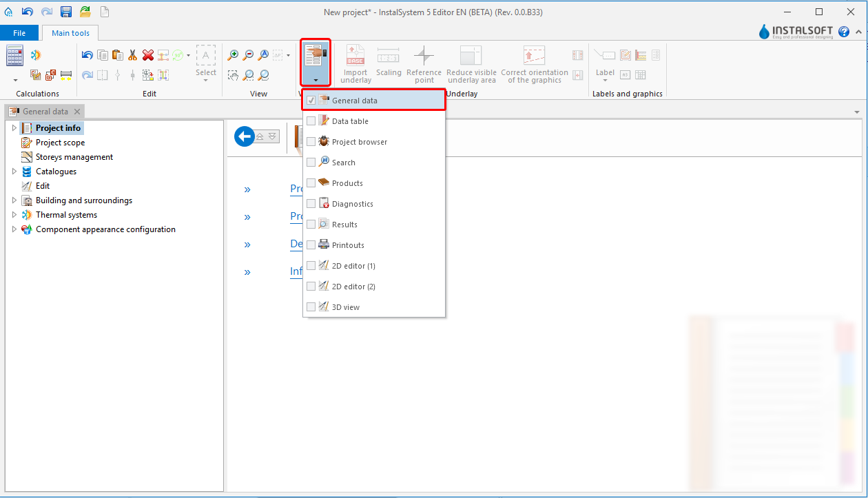
Task: Click the blue Help question mark icon
Action: (844, 32)
